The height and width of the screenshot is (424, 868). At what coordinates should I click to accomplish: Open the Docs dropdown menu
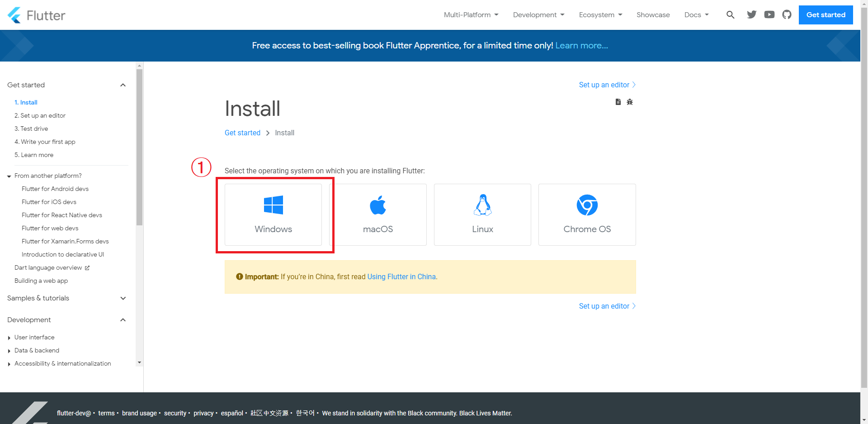coord(697,15)
